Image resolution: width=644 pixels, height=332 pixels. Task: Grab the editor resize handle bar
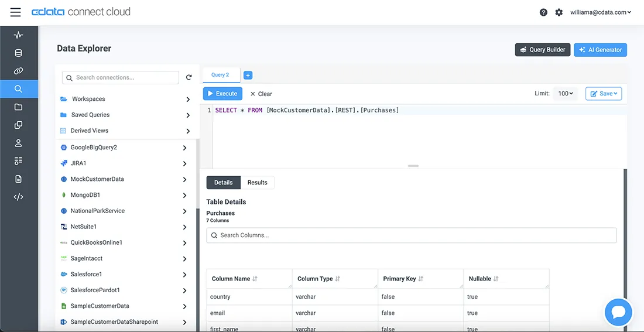(413, 166)
